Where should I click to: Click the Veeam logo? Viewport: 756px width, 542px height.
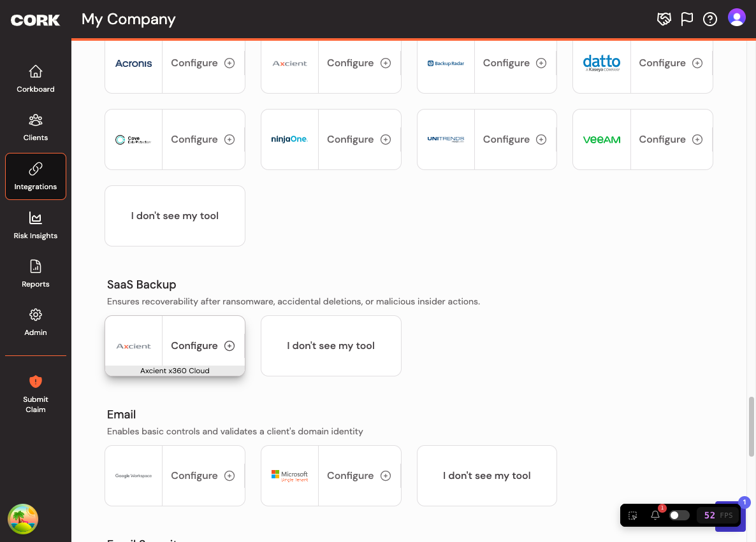[x=602, y=139]
